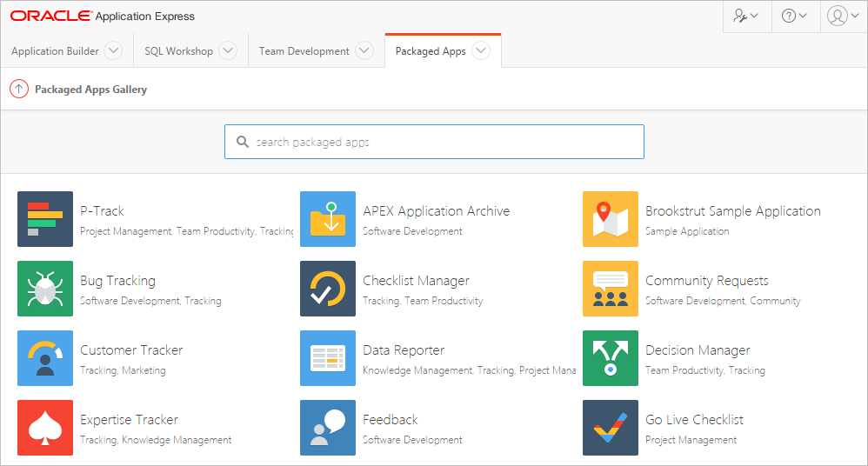Select the Decision Manager arrows icon

point(611,358)
